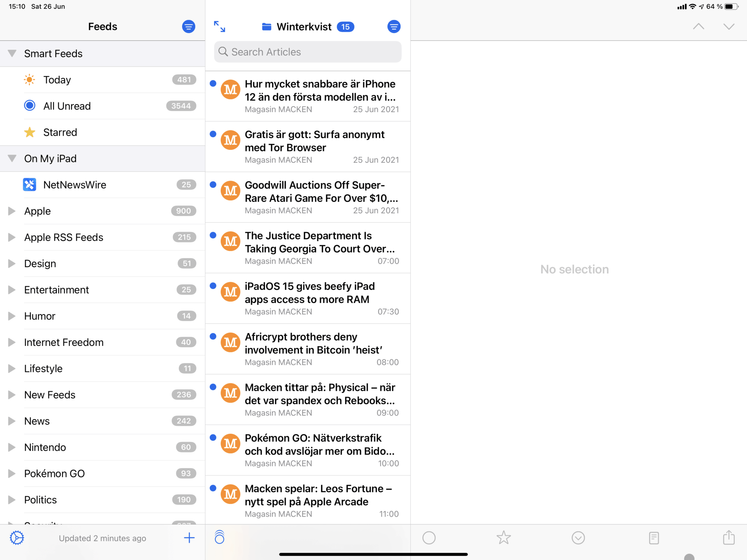
Task: Select the Today smart feed
Action: point(103,80)
